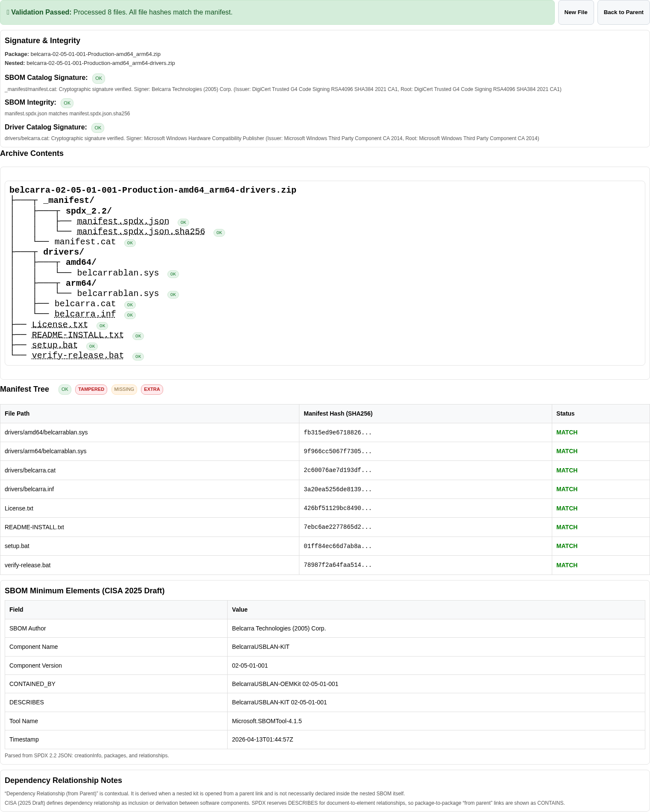Click OK badge next to manifest.cat

click(130, 243)
